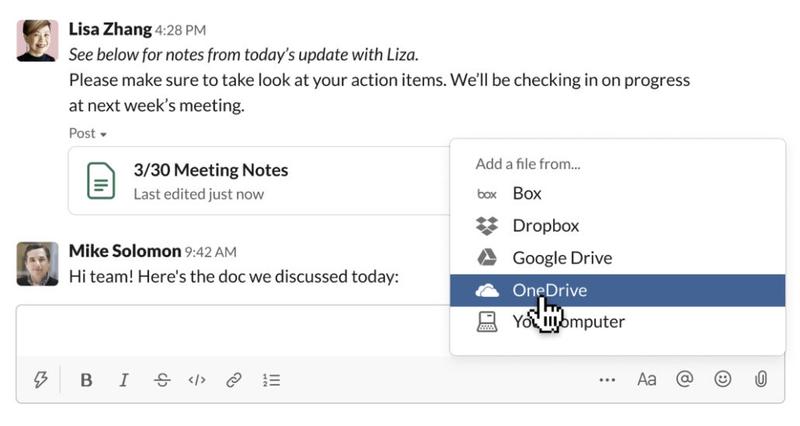800x426 pixels.
Task: Open the lightning bolt shortcuts menu
Action: 40,380
